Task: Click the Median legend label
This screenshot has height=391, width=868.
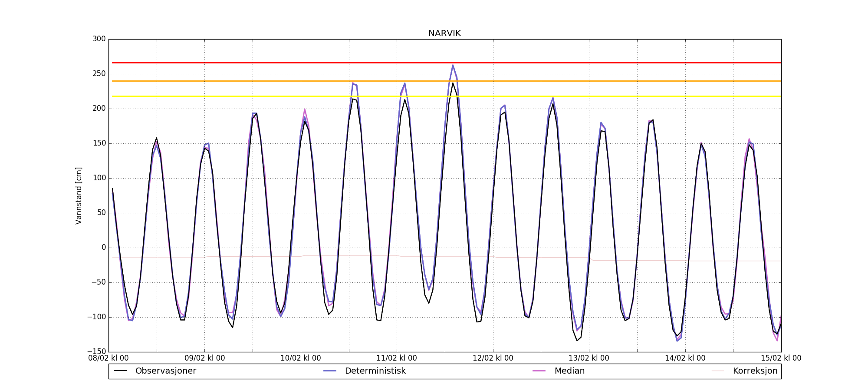Action: [569, 371]
